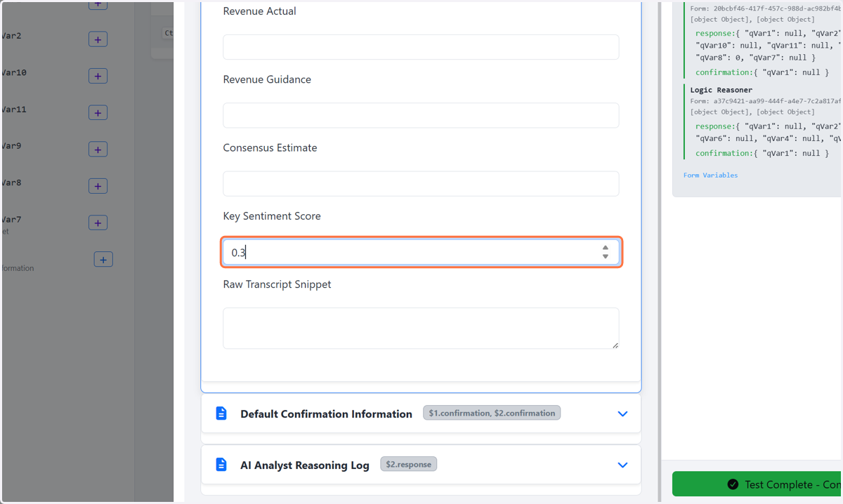Image resolution: width=843 pixels, height=504 pixels.
Task: Click the Raw Transcript Snippet label
Action: tap(277, 284)
